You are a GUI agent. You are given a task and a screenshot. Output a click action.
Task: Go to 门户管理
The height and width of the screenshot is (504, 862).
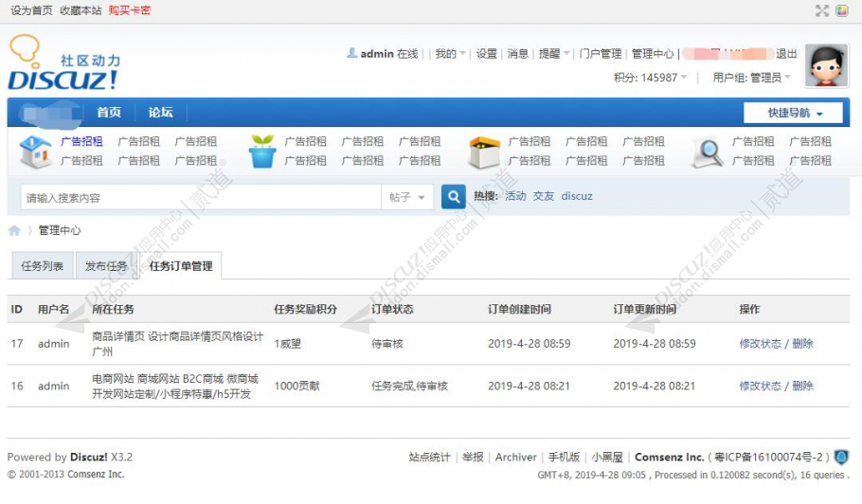point(601,53)
